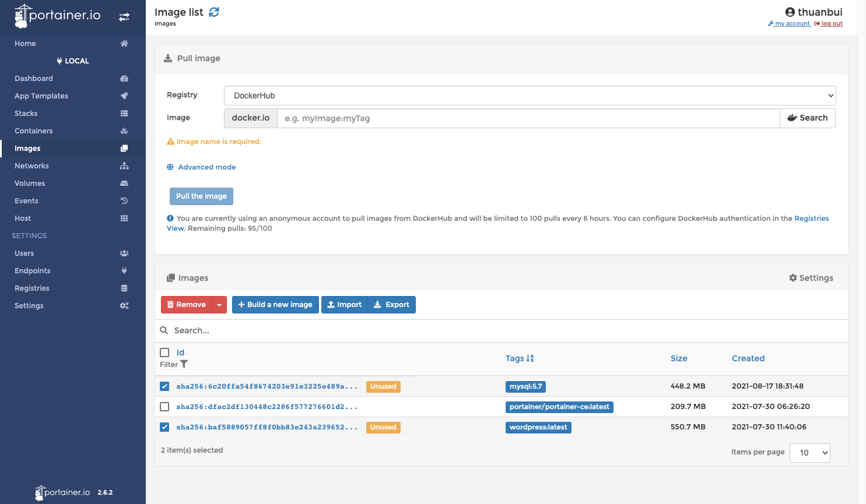Change the Items per page dropdown
The height and width of the screenshot is (504, 866).
coord(809,452)
